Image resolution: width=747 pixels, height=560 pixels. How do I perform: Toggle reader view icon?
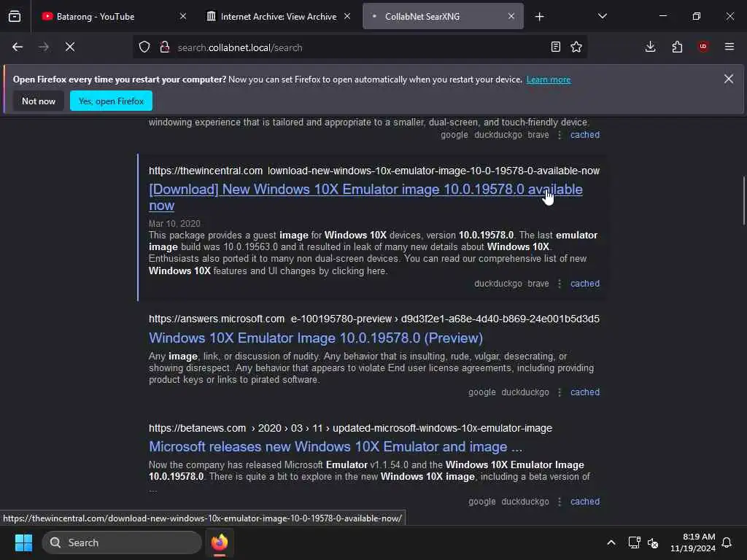pyautogui.click(x=555, y=47)
